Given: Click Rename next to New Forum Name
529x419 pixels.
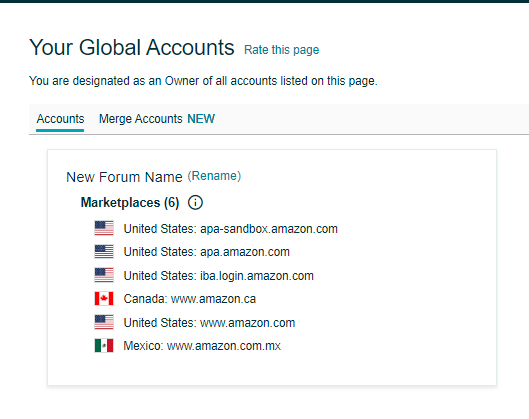Looking at the screenshot, I should tap(214, 176).
